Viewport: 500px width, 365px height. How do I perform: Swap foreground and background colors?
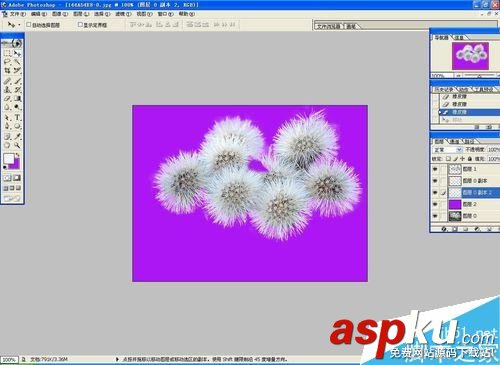(18, 155)
